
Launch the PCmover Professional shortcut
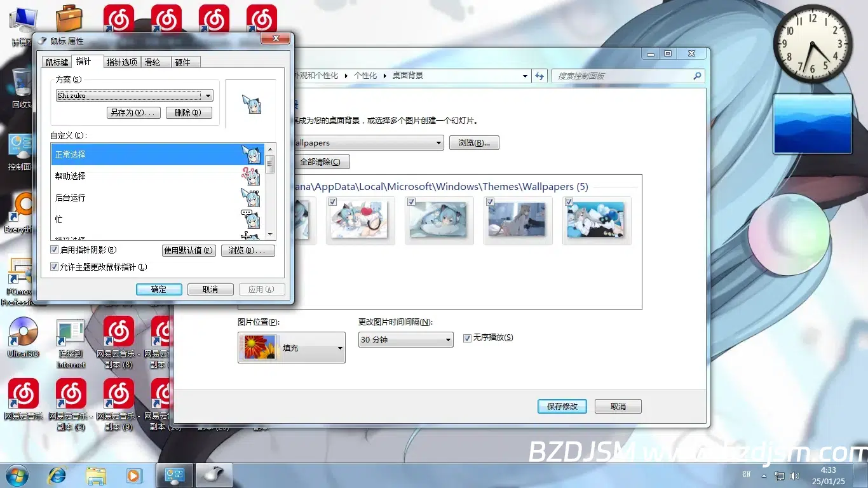click(19, 280)
